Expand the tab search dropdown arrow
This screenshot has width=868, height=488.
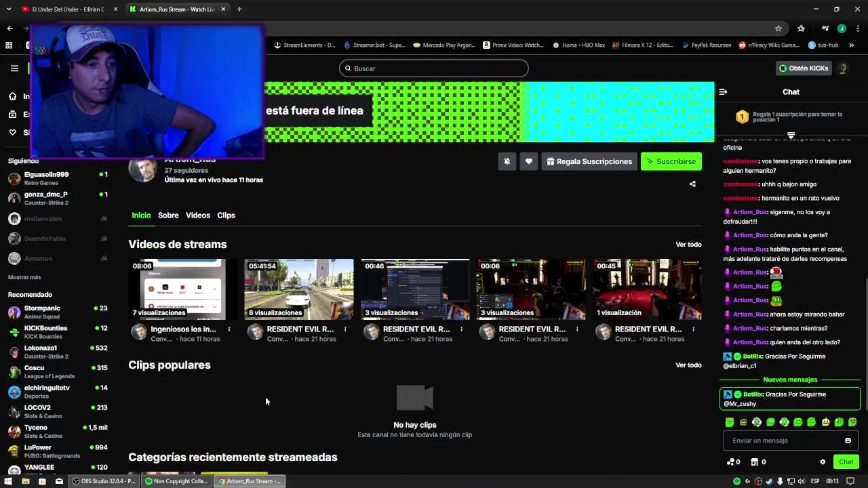click(8, 9)
